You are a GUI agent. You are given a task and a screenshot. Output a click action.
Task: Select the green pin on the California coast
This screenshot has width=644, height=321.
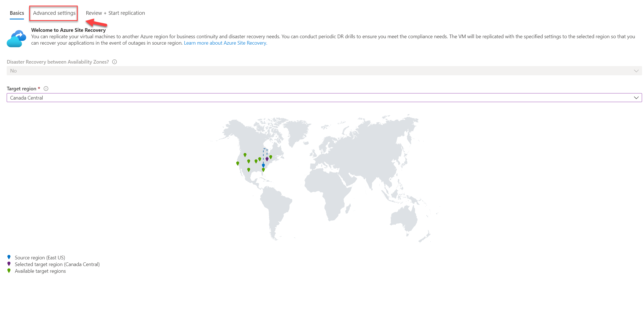[x=238, y=163]
